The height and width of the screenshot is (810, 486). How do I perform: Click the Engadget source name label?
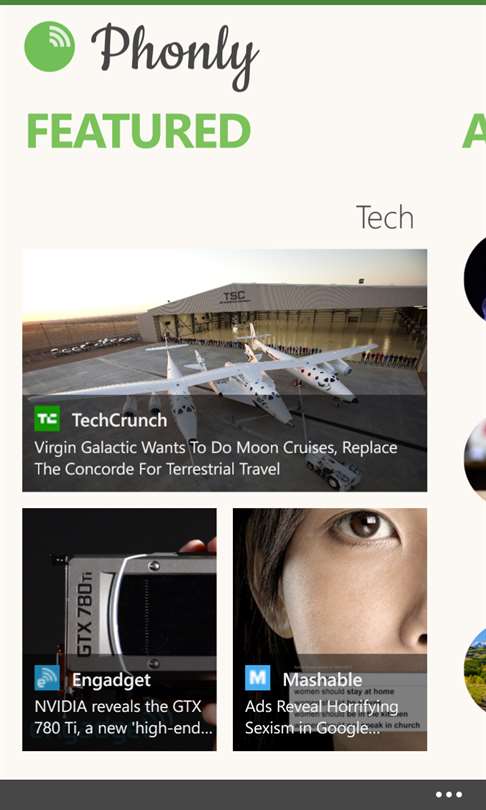tap(111, 680)
